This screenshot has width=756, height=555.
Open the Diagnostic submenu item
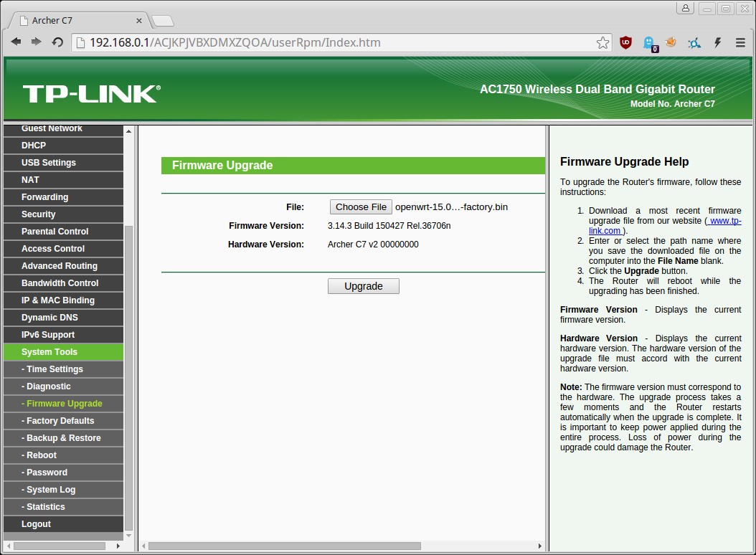click(64, 386)
